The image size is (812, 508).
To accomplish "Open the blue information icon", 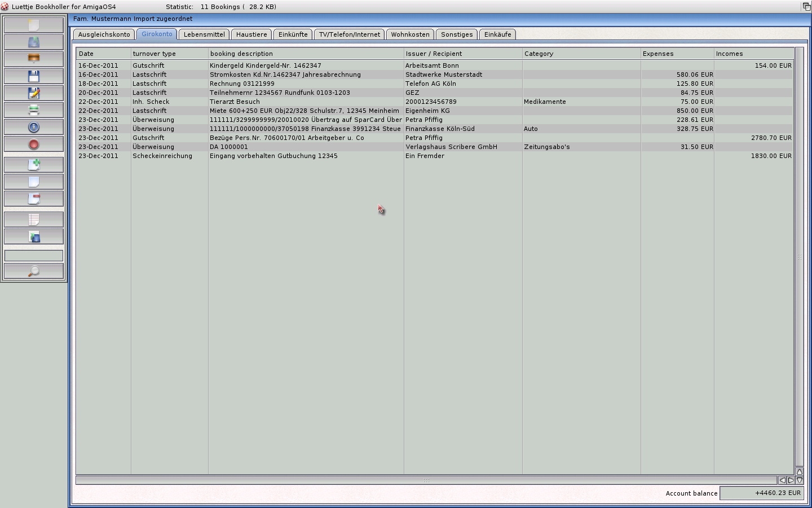I will click(34, 128).
